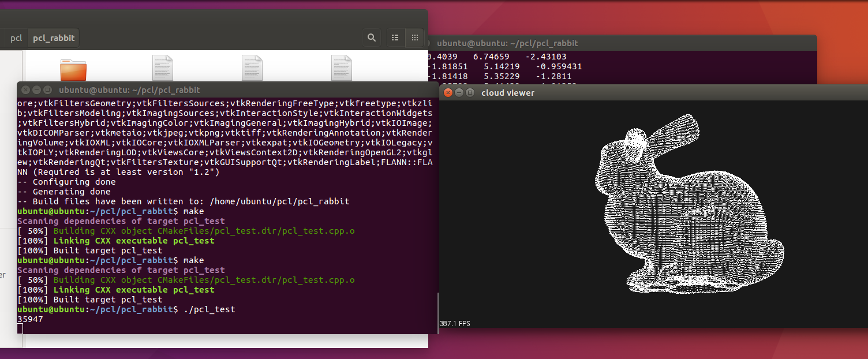Select pcl_rabbit in the breadcrumb path bar
This screenshot has width=868, height=359.
[53, 38]
